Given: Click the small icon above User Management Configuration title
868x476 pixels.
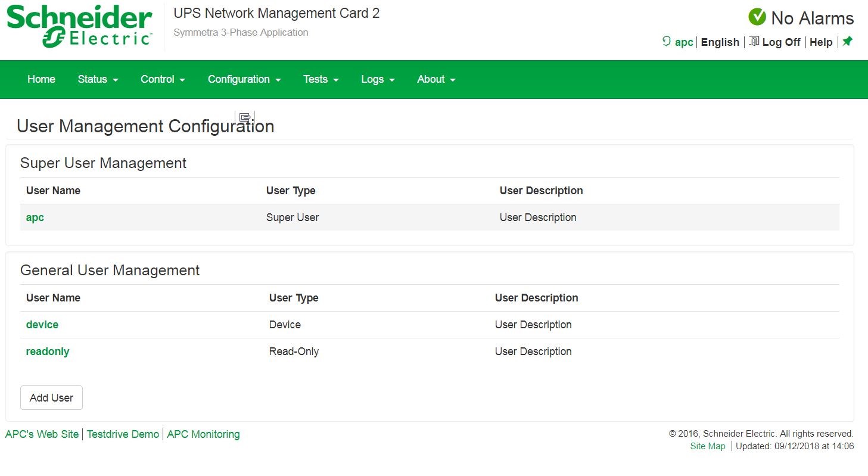Looking at the screenshot, I should click(245, 117).
